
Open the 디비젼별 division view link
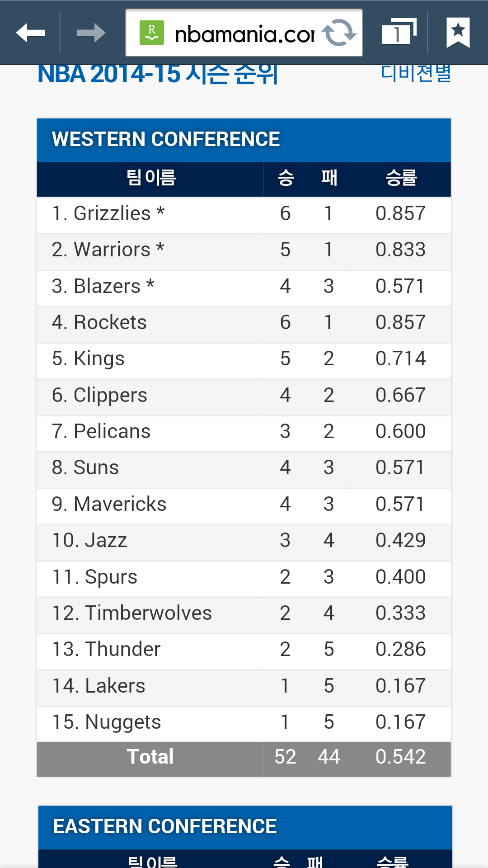pos(416,74)
